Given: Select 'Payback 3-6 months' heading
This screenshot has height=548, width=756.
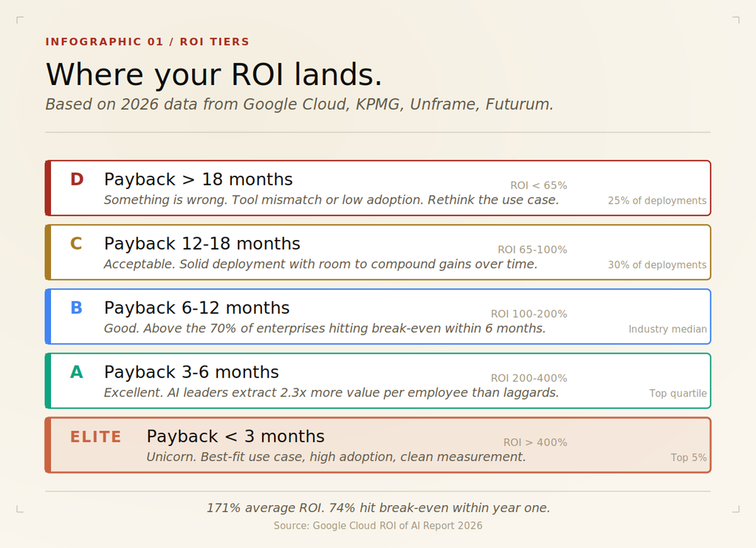Looking at the screenshot, I should [x=191, y=372].
